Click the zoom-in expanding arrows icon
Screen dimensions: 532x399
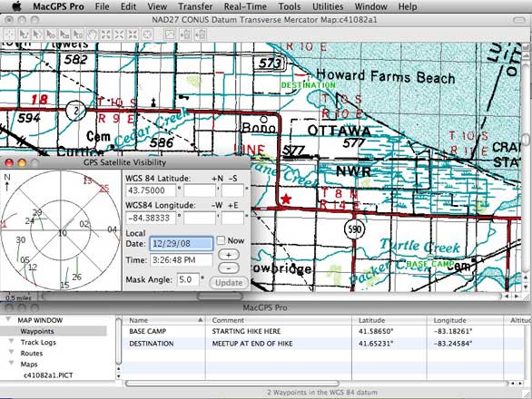[106, 34]
